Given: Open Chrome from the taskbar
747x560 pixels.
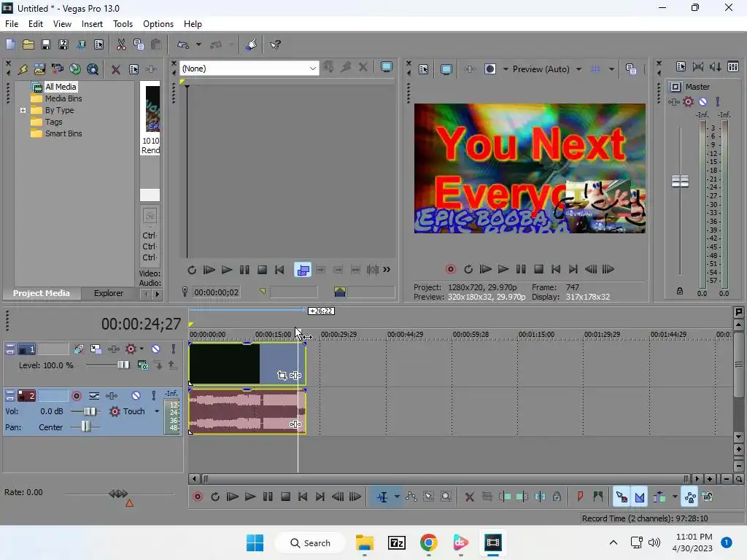Looking at the screenshot, I should pos(429,542).
